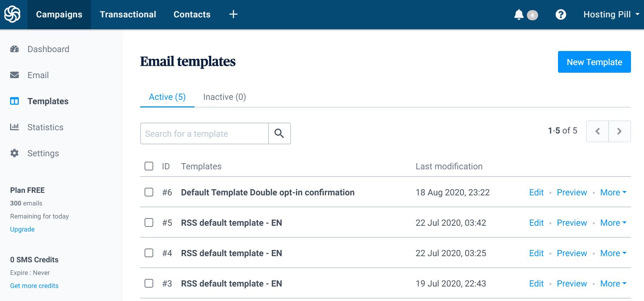This screenshot has width=644, height=301.
Task: Click Upgrade plan link
Action: pyautogui.click(x=22, y=229)
